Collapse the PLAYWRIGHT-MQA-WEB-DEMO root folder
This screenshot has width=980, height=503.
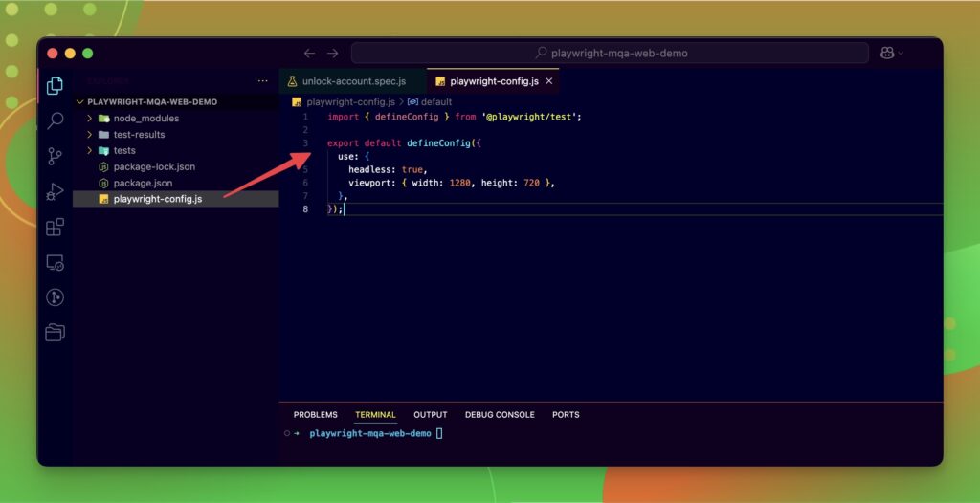click(81, 102)
